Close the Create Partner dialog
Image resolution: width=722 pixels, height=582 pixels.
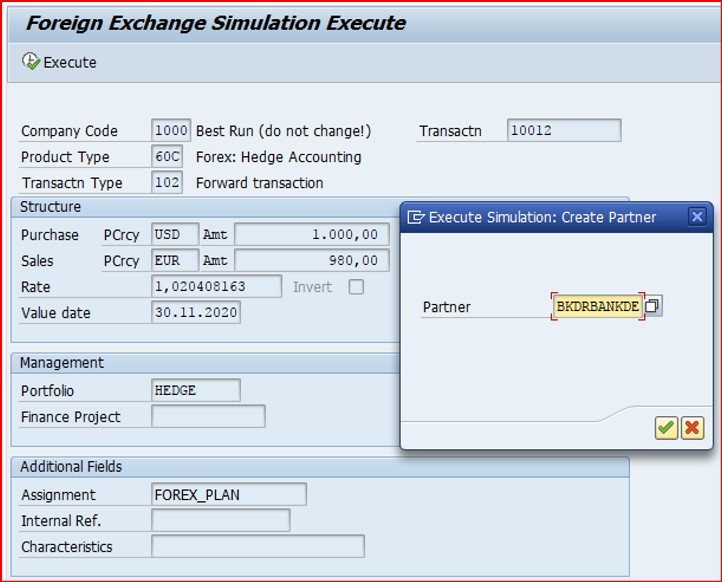(697, 216)
